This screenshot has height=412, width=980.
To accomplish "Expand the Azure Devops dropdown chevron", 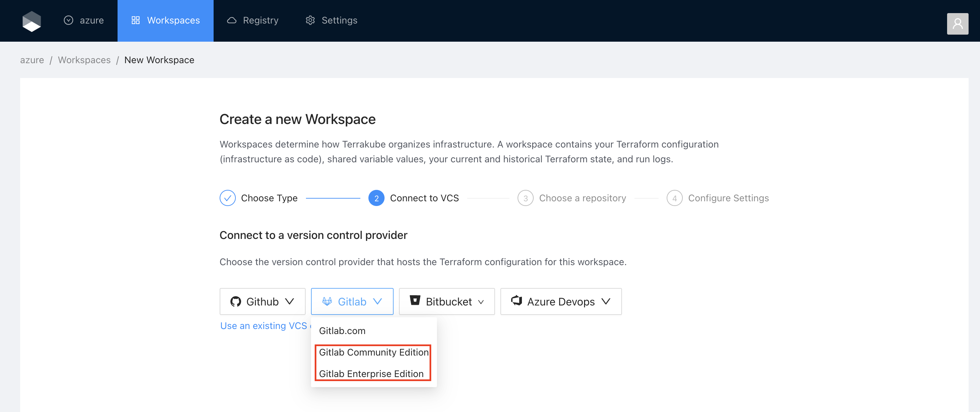I will (606, 301).
